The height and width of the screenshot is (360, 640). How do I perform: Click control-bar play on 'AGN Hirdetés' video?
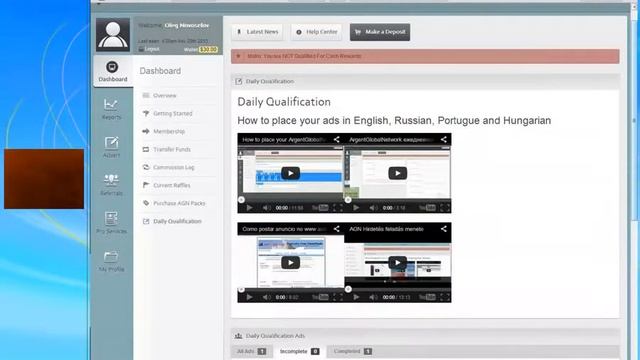coord(356,297)
